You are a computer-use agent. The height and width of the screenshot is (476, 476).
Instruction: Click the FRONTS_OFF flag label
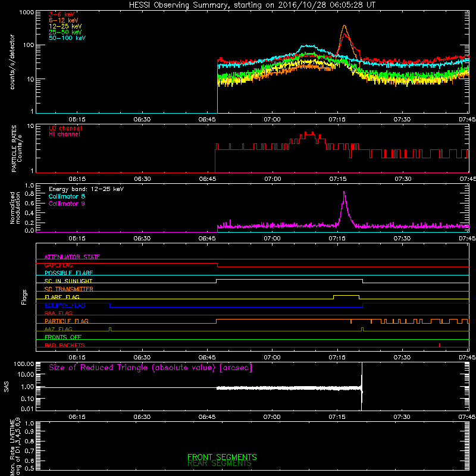[x=63, y=337]
